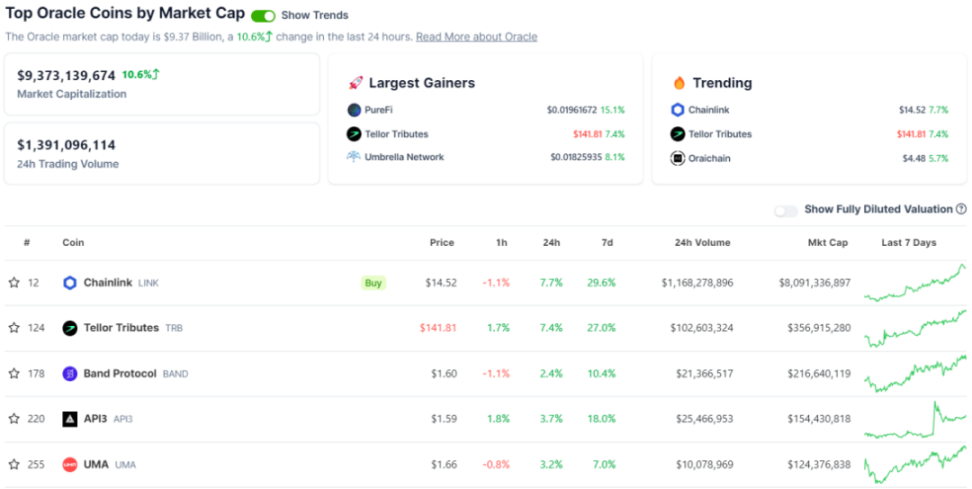
Task: Enable Show Fully Diluted Valuation switch
Action: [x=786, y=211]
